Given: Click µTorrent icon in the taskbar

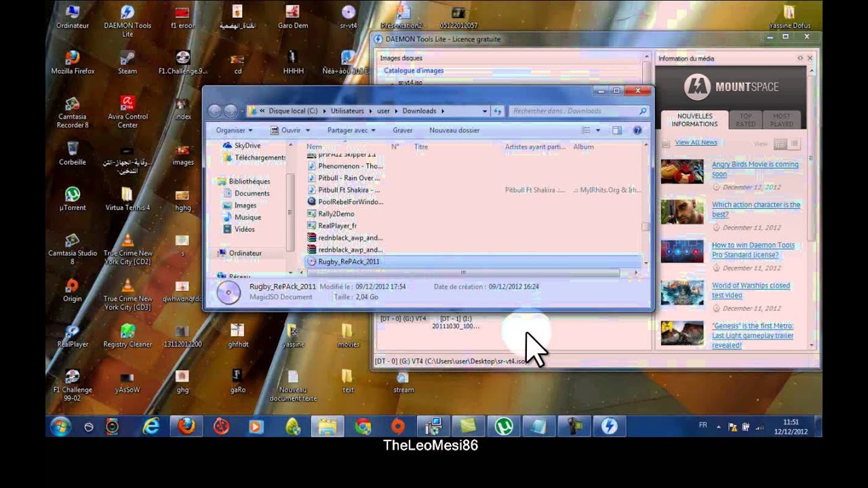Looking at the screenshot, I should [504, 426].
